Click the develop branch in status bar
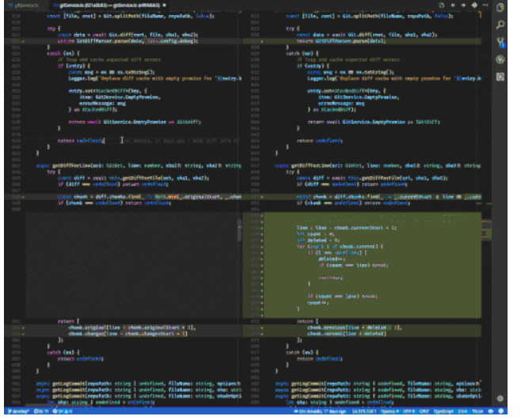The height and width of the screenshot is (420, 521). 17,413
